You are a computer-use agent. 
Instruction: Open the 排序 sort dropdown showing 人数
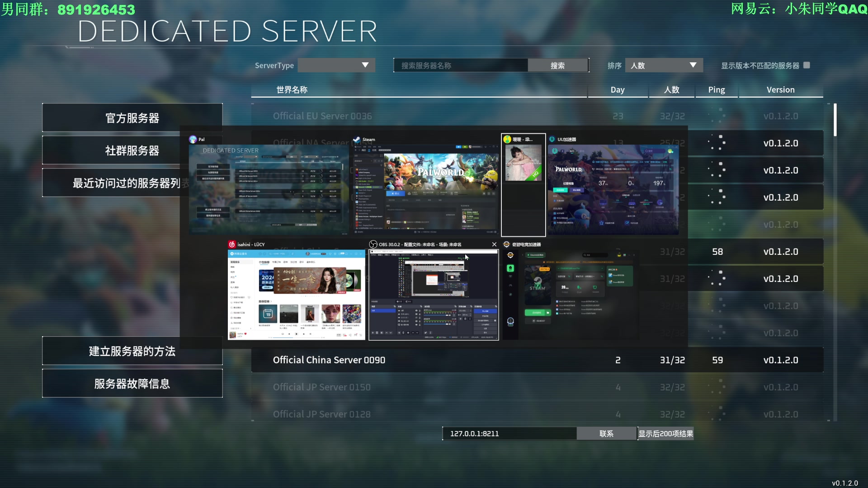(x=664, y=66)
